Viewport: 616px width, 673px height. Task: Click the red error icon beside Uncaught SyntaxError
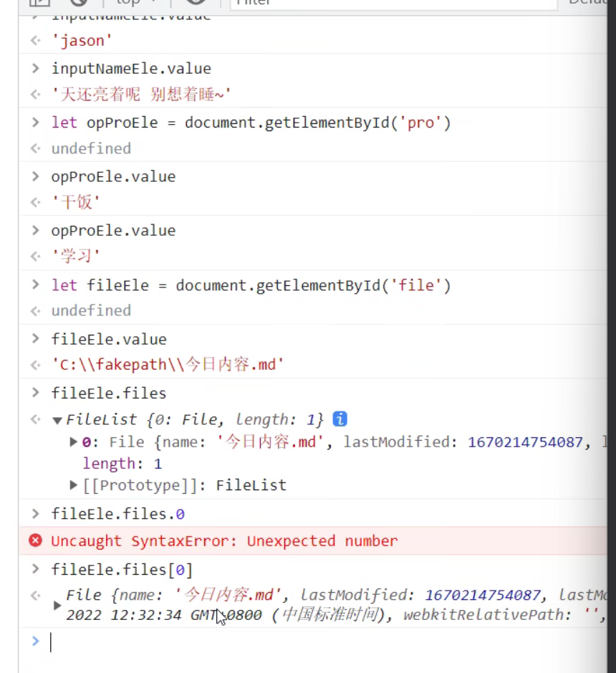pos(36,540)
